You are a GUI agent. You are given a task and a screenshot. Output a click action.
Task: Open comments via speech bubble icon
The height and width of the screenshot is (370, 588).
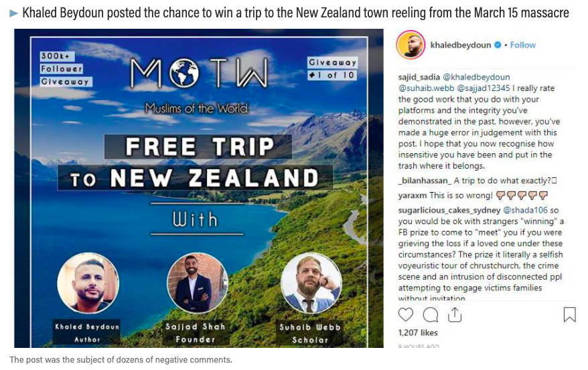coord(431,314)
